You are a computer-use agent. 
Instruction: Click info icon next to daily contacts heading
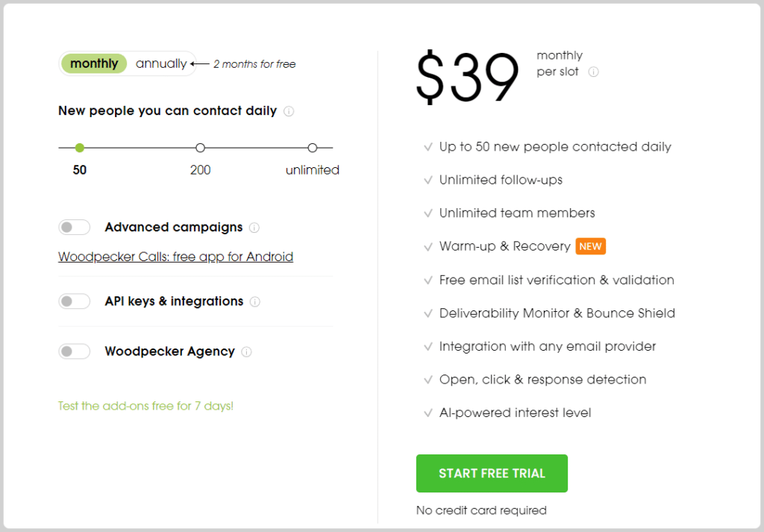289,112
